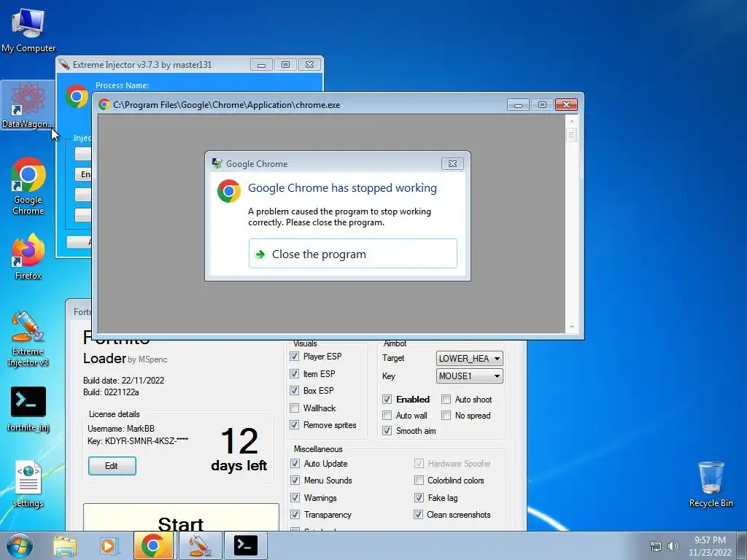This screenshot has width=747, height=560.
Task: Maximize the chrome.exe window
Action: point(542,104)
